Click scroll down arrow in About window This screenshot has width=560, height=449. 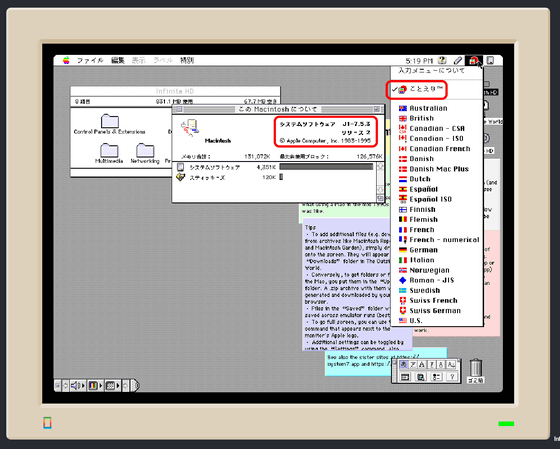click(380, 190)
